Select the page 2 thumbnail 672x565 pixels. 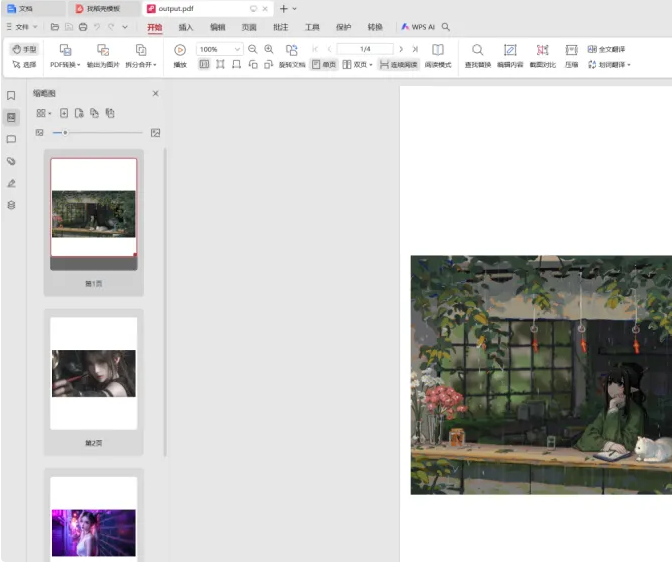pyautogui.click(x=94, y=373)
